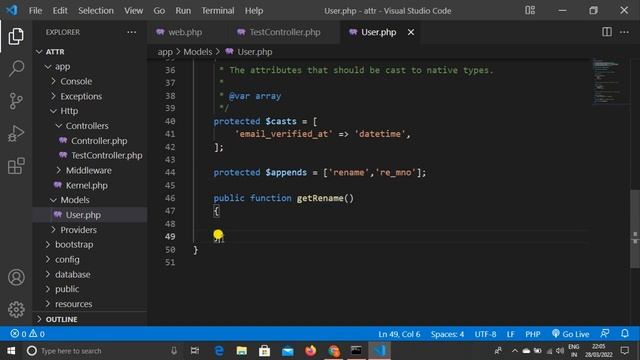Open editor more actions ellipsis
640x360 pixels.
[624, 32]
